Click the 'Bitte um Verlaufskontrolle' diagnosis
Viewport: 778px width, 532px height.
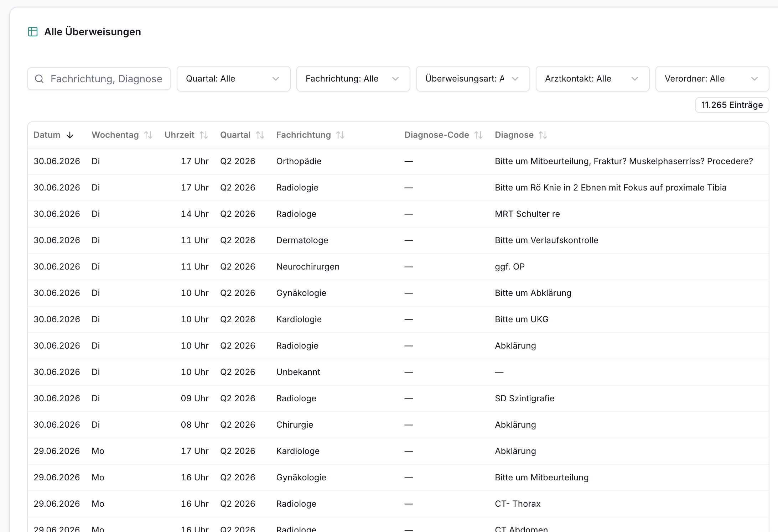coord(546,240)
